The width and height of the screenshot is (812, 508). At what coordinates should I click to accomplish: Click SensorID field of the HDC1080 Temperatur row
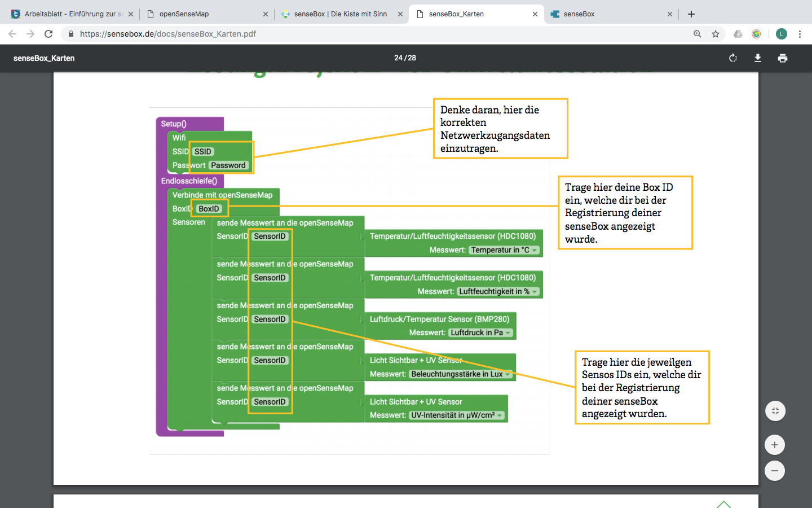click(270, 237)
